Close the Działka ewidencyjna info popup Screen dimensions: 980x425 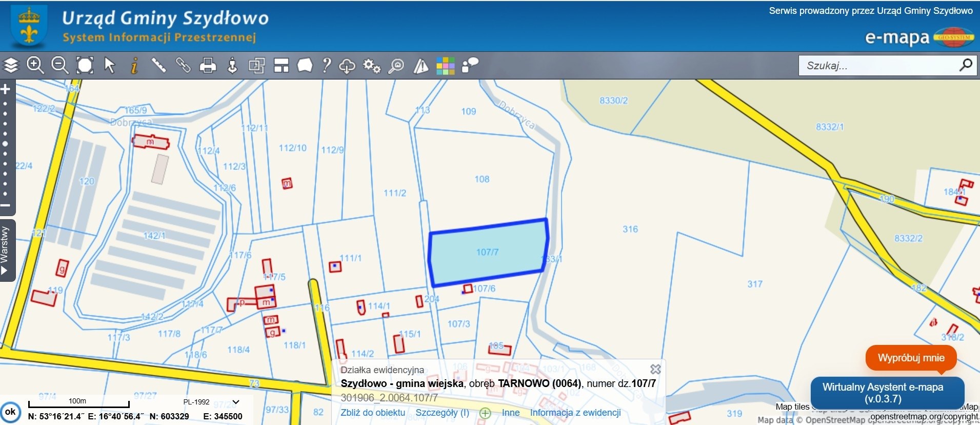coord(655,370)
